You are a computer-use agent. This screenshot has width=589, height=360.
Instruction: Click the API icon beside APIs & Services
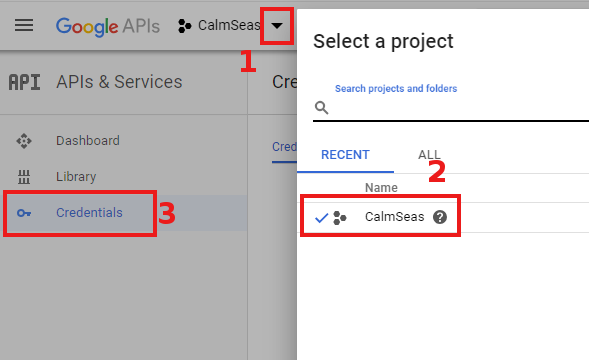pos(24,82)
